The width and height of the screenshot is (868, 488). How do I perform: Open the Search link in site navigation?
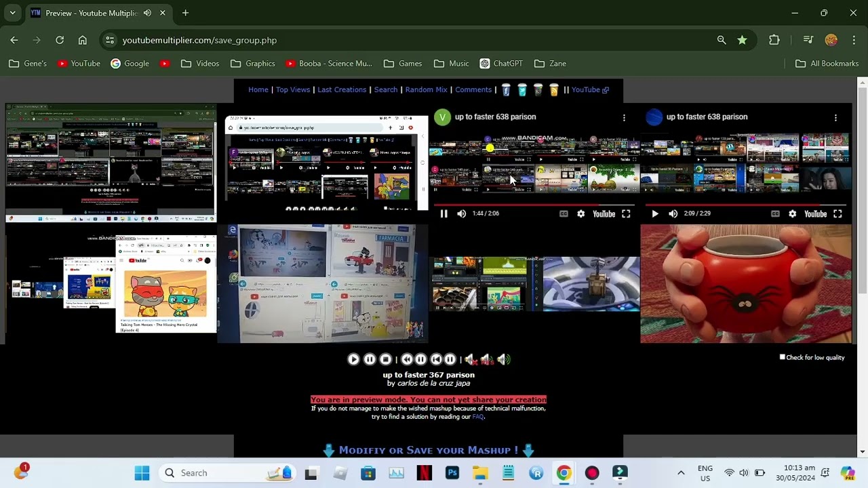(x=386, y=89)
